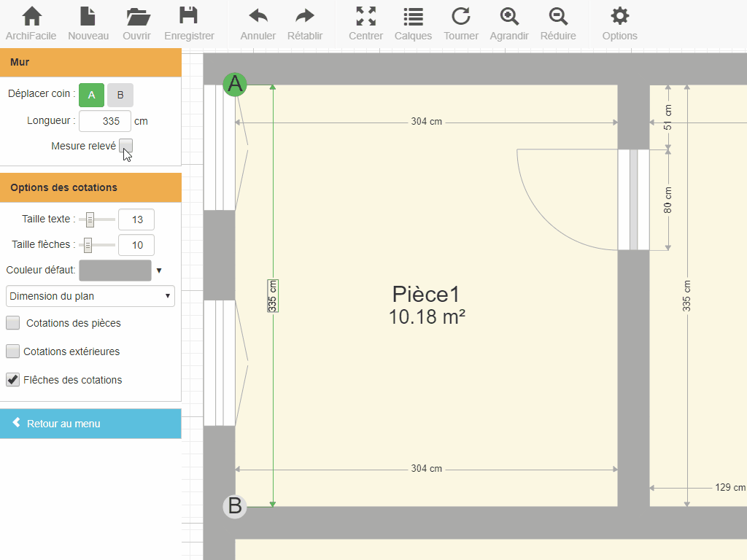747x560 pixels.
Task: Expand the Dimension du plan dropdown
Action: pos(90,296)
